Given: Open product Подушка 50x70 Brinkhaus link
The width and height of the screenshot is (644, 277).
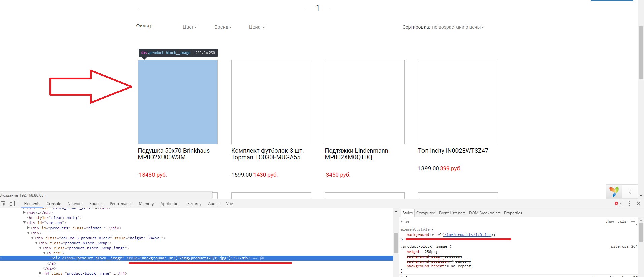Looking at the screenshot, I should 174,154.
